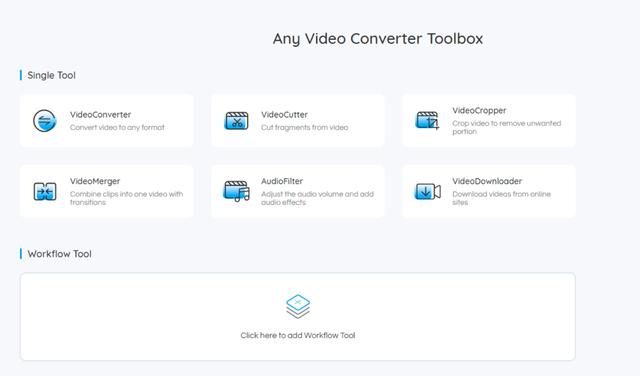Select 'Adjust the audio volume' description

click(x=318, y=198)
